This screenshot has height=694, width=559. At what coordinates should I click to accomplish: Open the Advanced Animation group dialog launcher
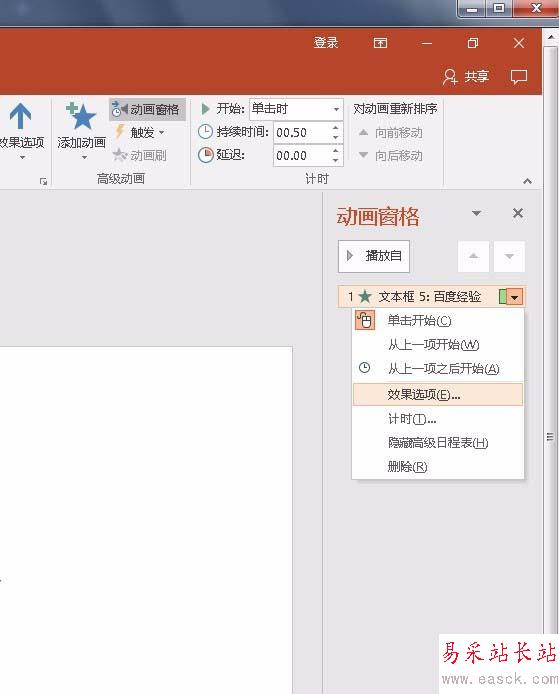pyautogui.click(x=43, y=181)
